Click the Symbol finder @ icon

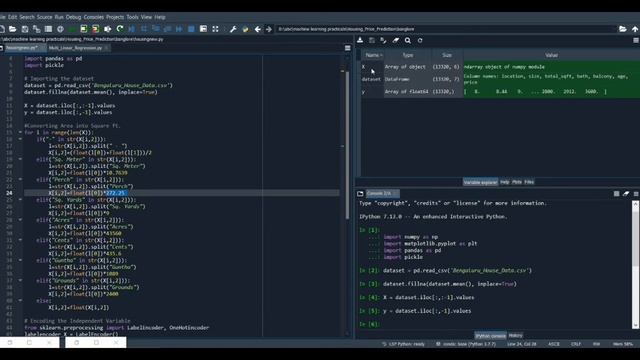coord(60,29)
